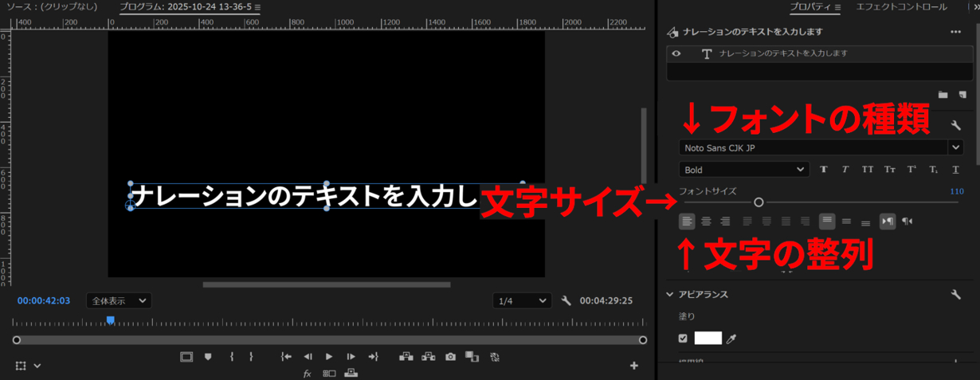This screenshot has width=980, height=380.
Task: Show overflow panel tabs chevron
Action: point(976,7)
